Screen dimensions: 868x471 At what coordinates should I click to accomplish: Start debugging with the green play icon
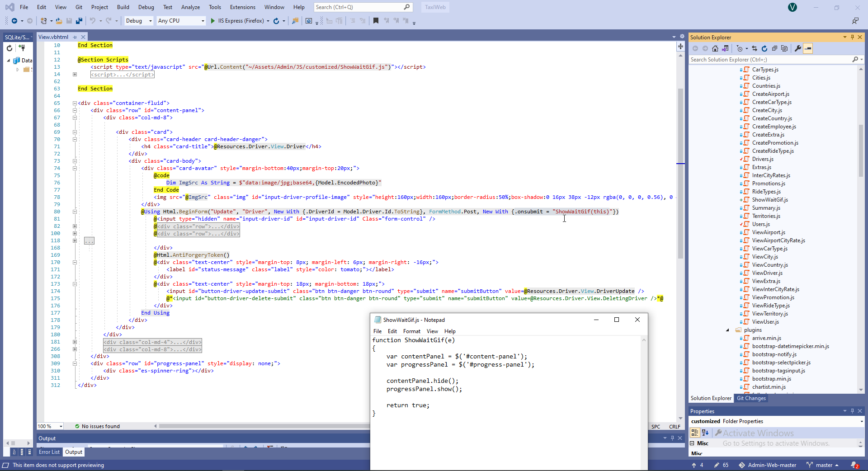(x=213, y=21)
